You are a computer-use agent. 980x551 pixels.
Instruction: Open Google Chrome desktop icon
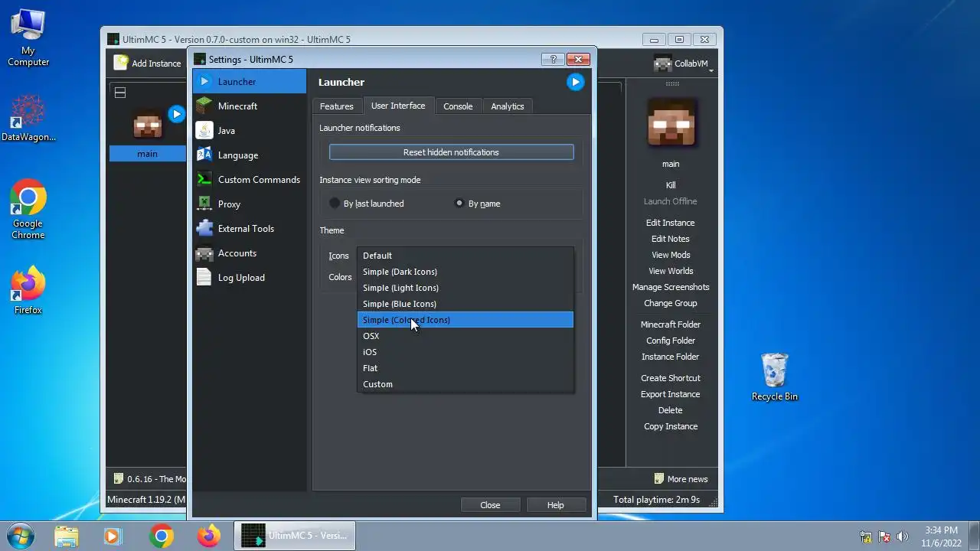28,209
